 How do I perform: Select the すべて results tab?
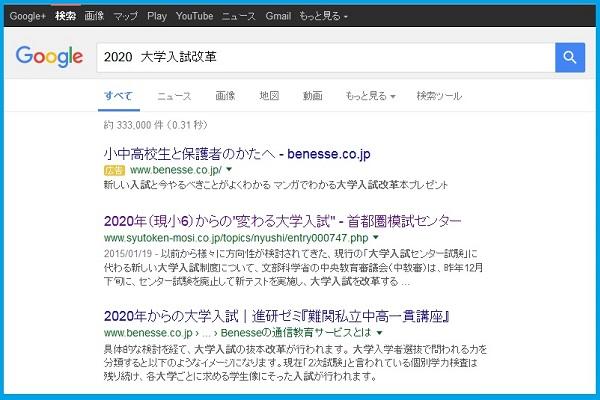119,96
